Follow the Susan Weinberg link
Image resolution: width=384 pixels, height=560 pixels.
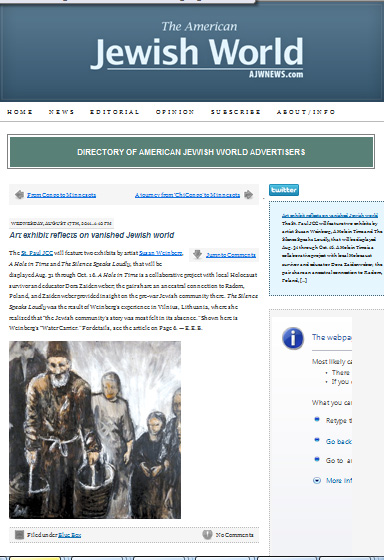coord(161,253)
